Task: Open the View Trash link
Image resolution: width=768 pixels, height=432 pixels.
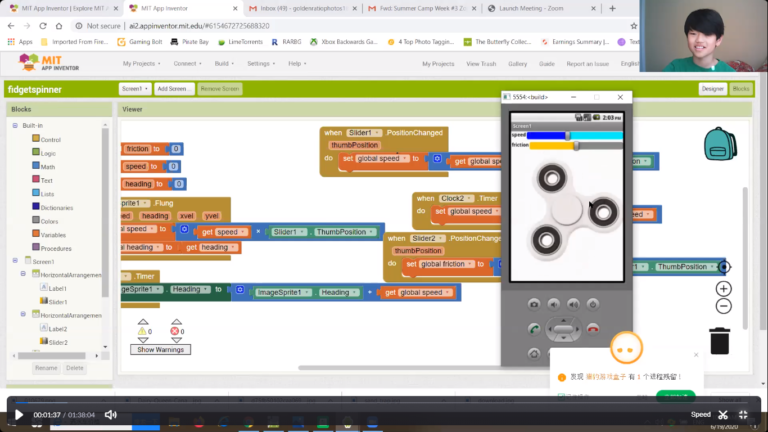Action: pos(481,64)
